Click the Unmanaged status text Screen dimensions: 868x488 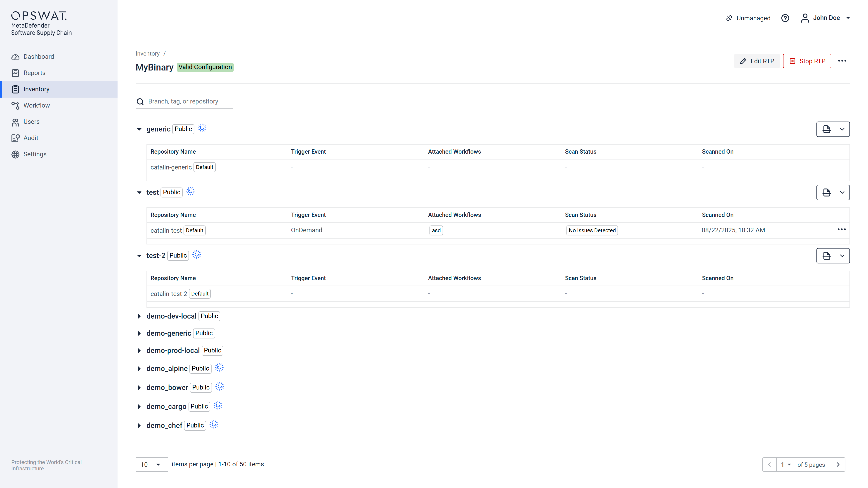click(x=753, y=18)
